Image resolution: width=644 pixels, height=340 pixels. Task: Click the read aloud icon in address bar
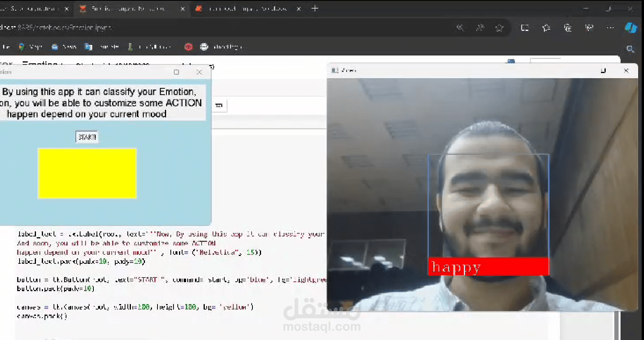pyautogui.click(x=480, y=28)
